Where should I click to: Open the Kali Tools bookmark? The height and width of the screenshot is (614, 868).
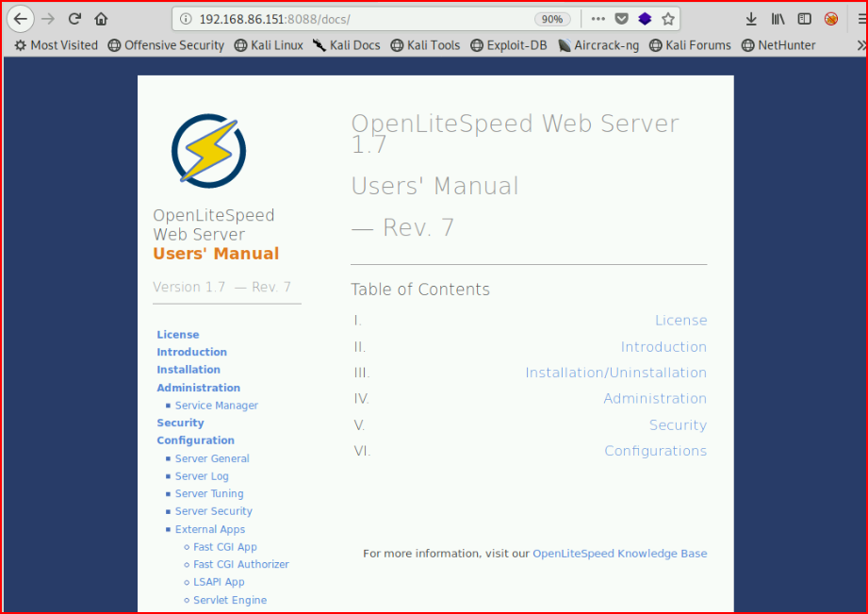click(x=426, y=45)
